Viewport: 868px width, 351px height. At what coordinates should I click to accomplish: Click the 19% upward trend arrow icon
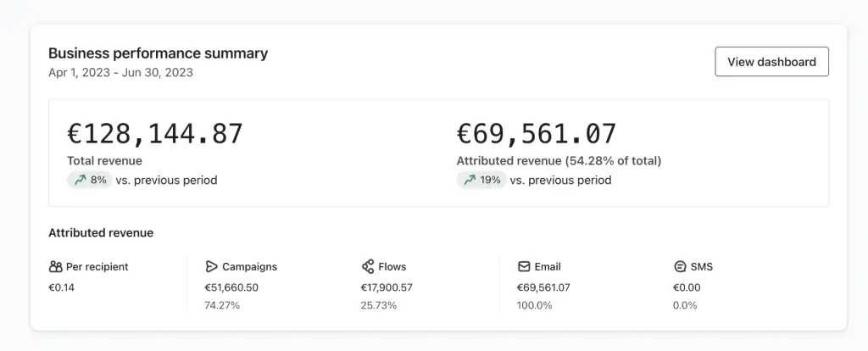(x=470, y=180)
